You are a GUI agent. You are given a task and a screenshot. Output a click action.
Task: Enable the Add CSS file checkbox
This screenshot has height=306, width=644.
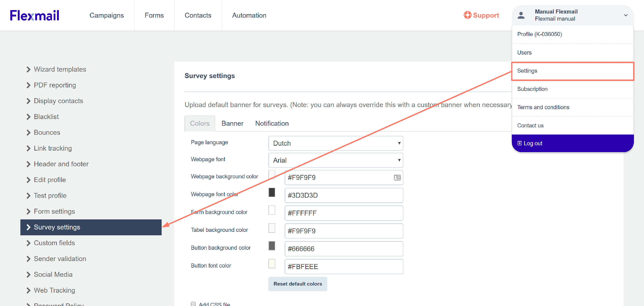pyautogui.click(x=193, y=304)
